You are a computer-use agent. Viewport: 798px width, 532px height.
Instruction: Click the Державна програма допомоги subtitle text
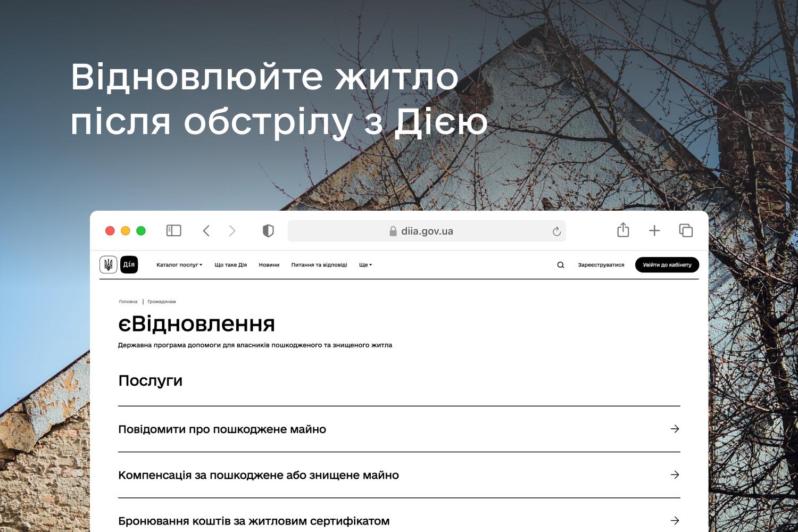click(255, 345)
